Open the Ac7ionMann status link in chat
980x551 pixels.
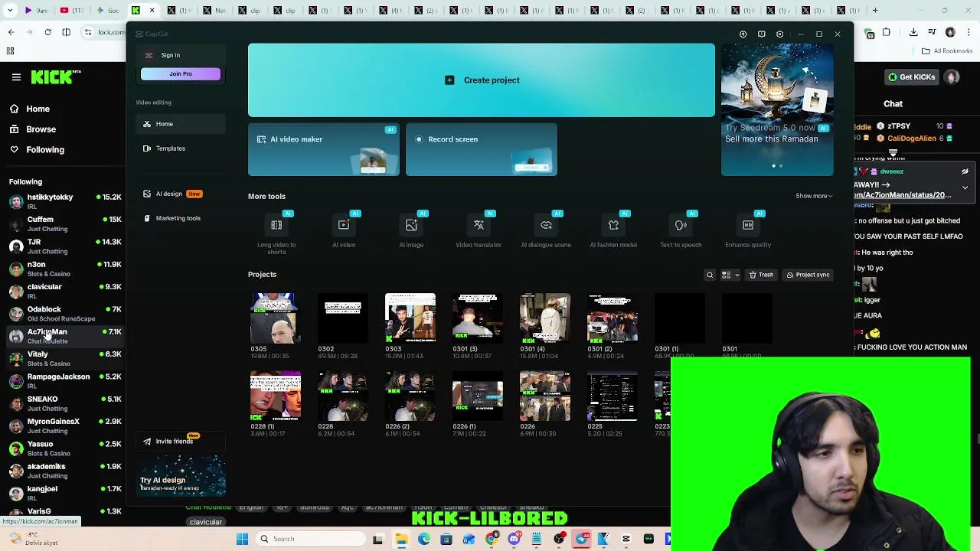[903, 195]
